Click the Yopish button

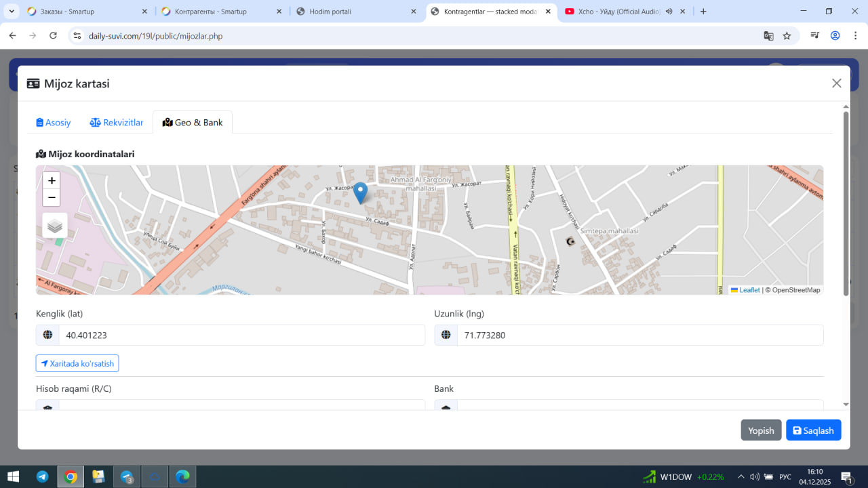(761, 430)
